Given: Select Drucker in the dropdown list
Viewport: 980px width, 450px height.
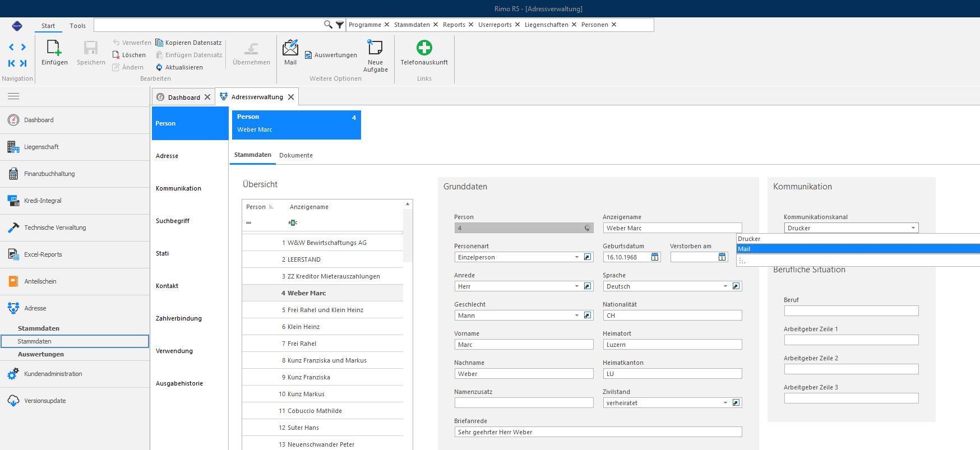Looking at the screenshot, I should pyautogui.click(x=858, y=239).
